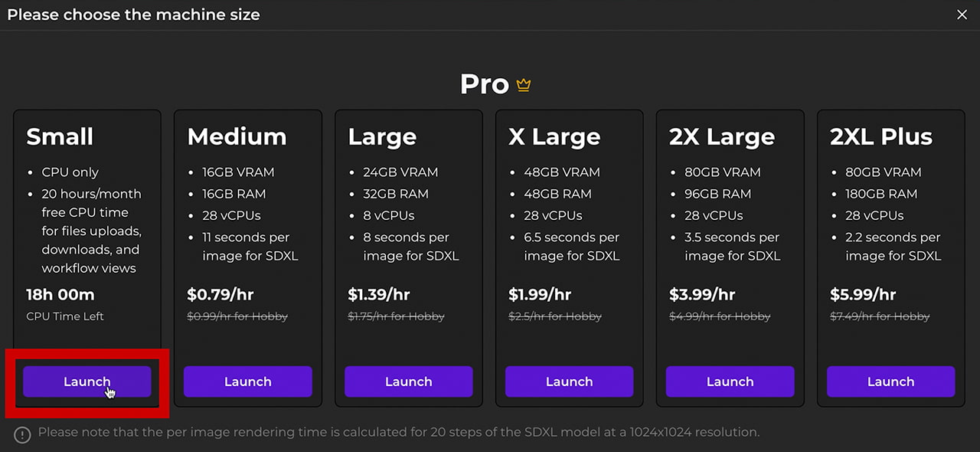Click the Pro plan heading text
The height and width of the screenshot is (452, 980).
(484, 84)
